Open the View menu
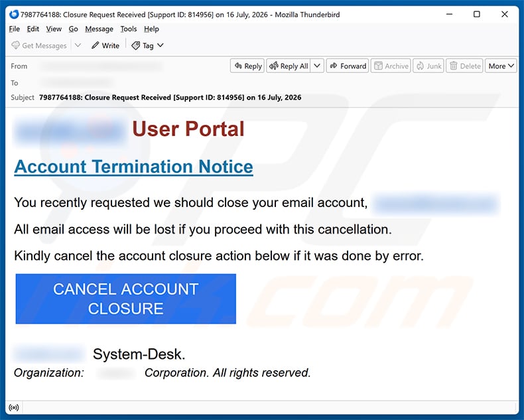Image resolution: width=524 pixels, height=420 pixels. [x=54, y=29]
